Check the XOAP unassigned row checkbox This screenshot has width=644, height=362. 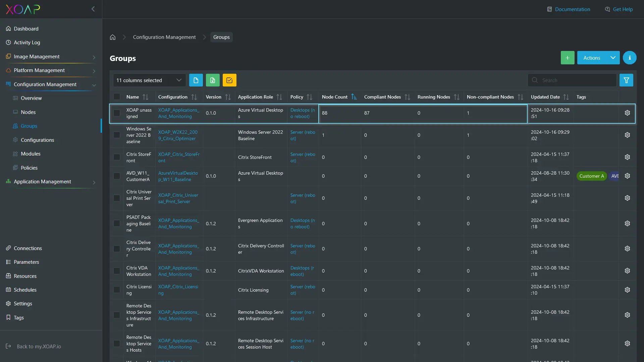[x=117, y=113]
